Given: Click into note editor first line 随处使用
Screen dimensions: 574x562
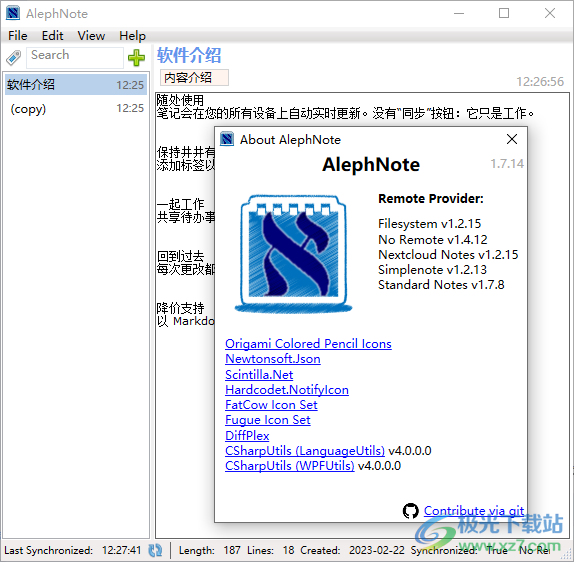Looking at the screenshot, I should [180, 100].
